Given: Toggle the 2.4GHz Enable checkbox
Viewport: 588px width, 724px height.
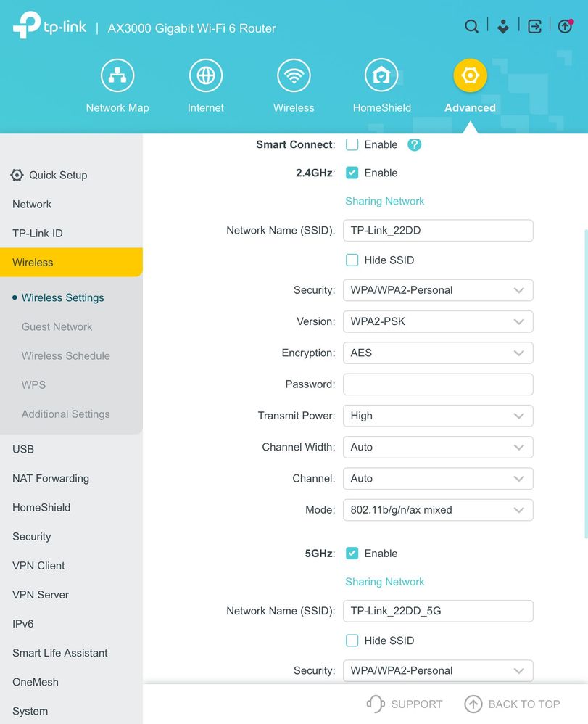Looking at the screenshot, I should 352,173.
